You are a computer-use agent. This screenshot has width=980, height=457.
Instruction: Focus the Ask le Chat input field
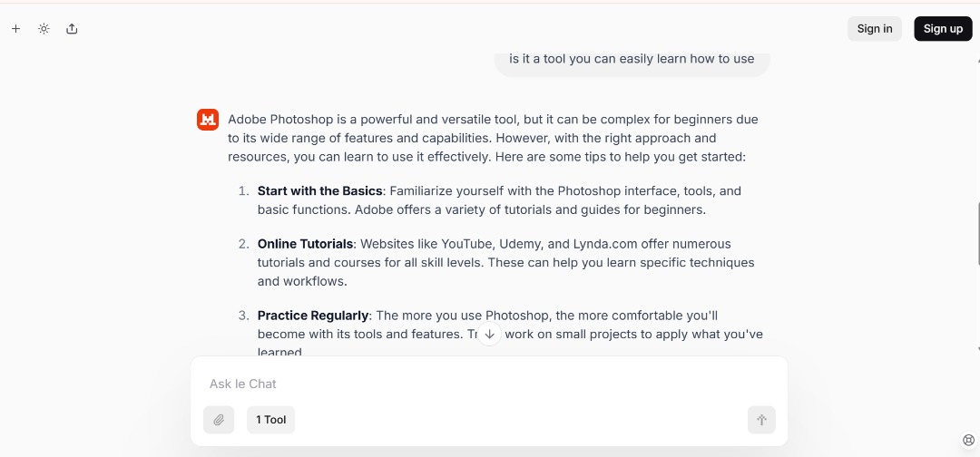click(x=489, y=384)
